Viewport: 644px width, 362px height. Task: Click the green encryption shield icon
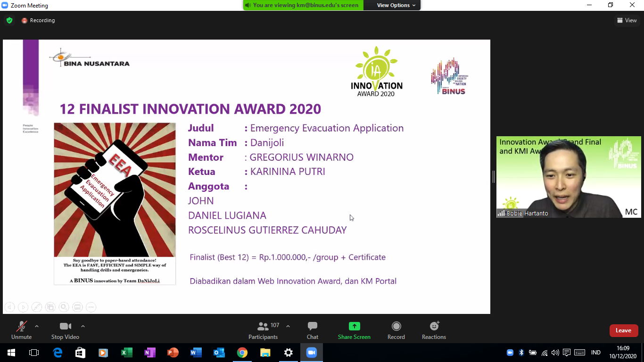(x=9, y=20)
